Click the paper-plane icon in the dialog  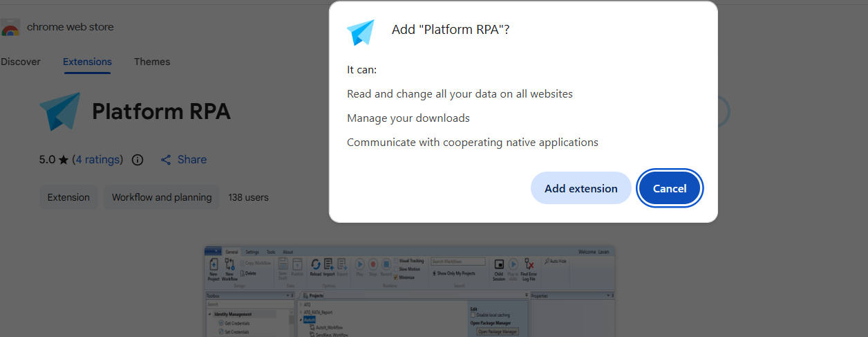pyautogui.click(x=360, y=32)
